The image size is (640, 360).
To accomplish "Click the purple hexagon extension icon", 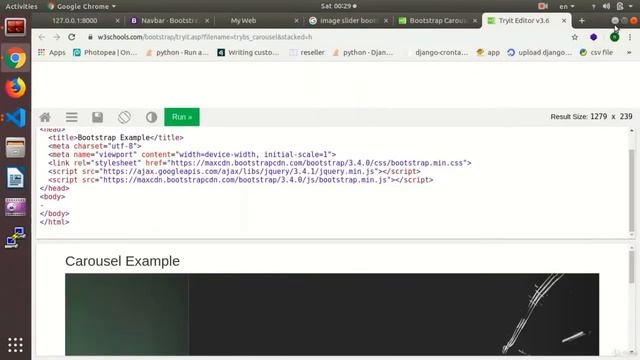I will (x=593, y=37).
